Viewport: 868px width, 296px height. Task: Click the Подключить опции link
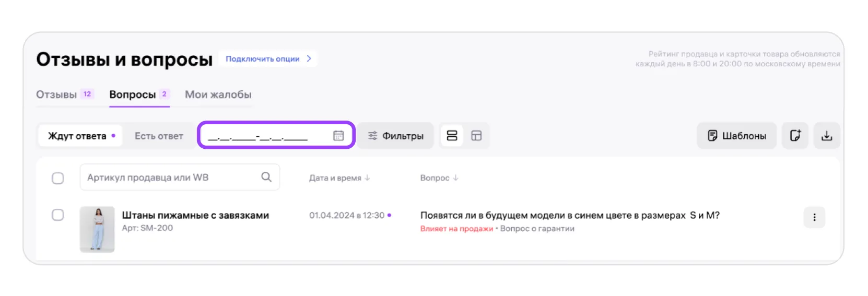(x=262, y=59)
